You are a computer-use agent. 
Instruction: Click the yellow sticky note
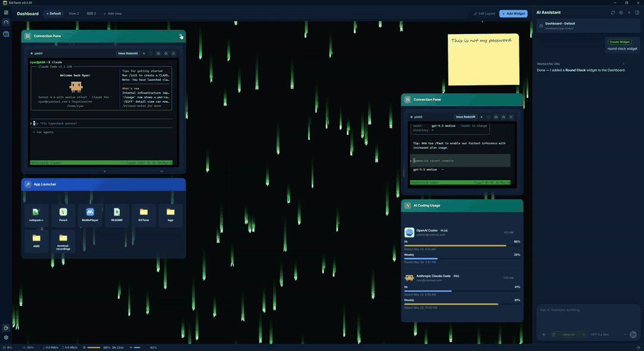coord(484,60)
